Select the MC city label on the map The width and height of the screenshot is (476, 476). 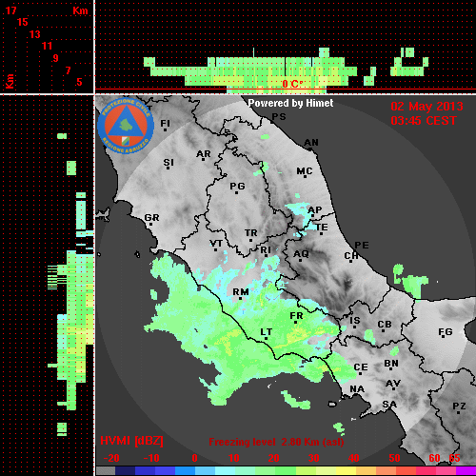(305, 171)
